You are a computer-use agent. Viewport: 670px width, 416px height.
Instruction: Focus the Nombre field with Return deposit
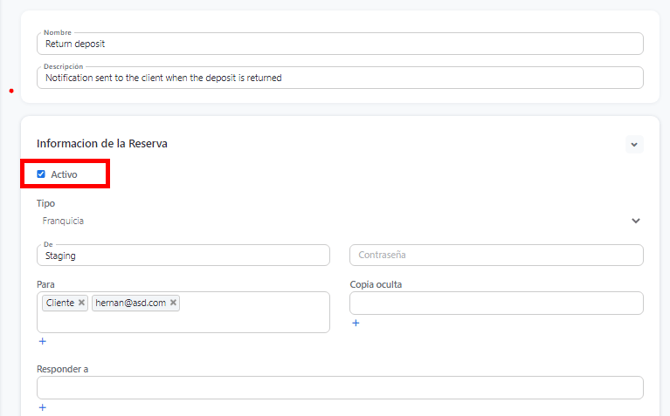click(x=340, y=44)
